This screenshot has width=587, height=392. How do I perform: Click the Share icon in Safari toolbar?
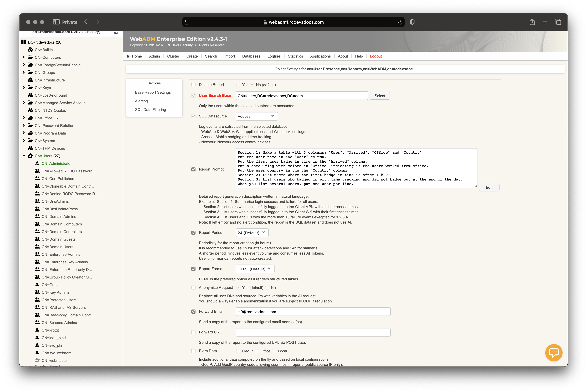pyautogui.click(x=532, y=22)
